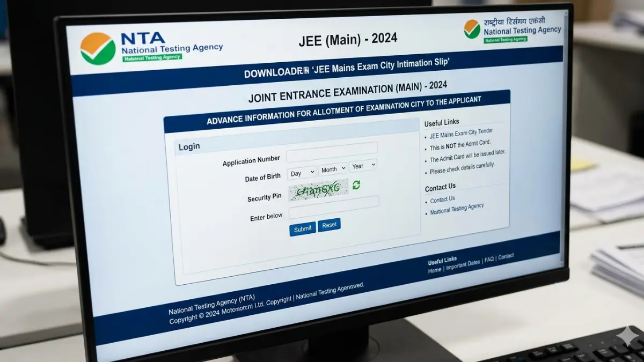Open the Day dropdown for date of birth

tap(302, 173)
